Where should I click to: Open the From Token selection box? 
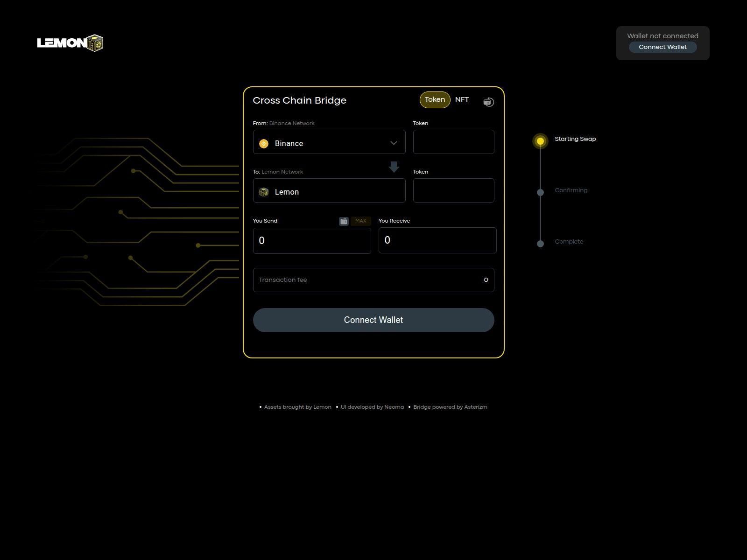[453, 142]
